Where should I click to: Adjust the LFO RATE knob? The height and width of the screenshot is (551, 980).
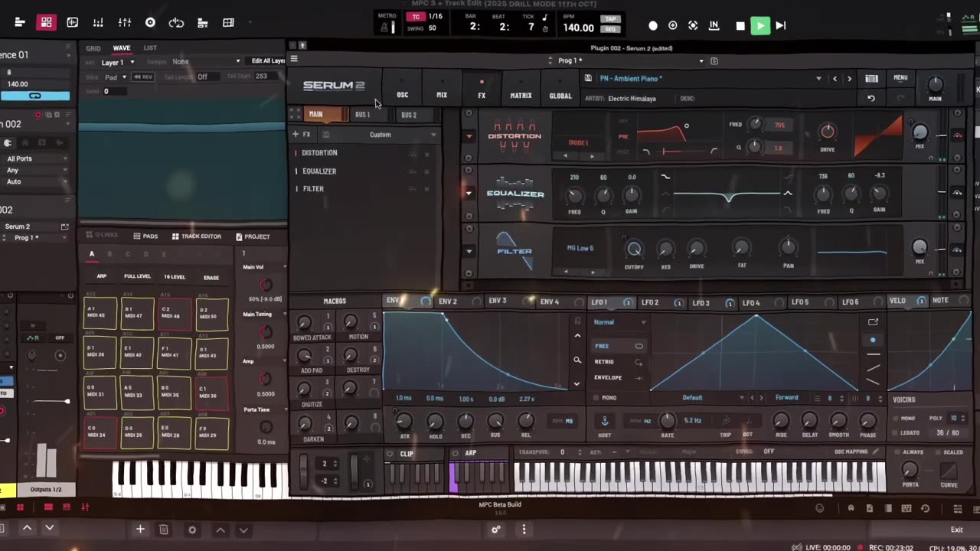point(668,421)
